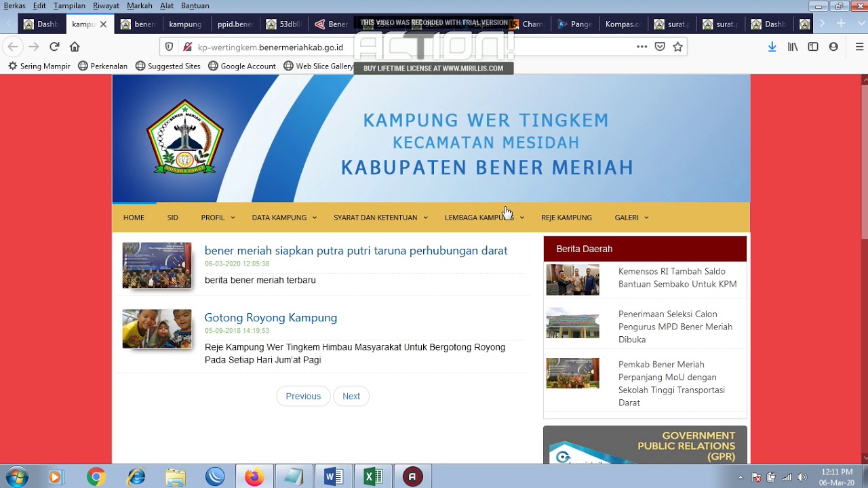Image resolution: width=868 pixels, height=488 pixels.
Task: Switch to the ppid.bener tab
Action: point(235,24)
